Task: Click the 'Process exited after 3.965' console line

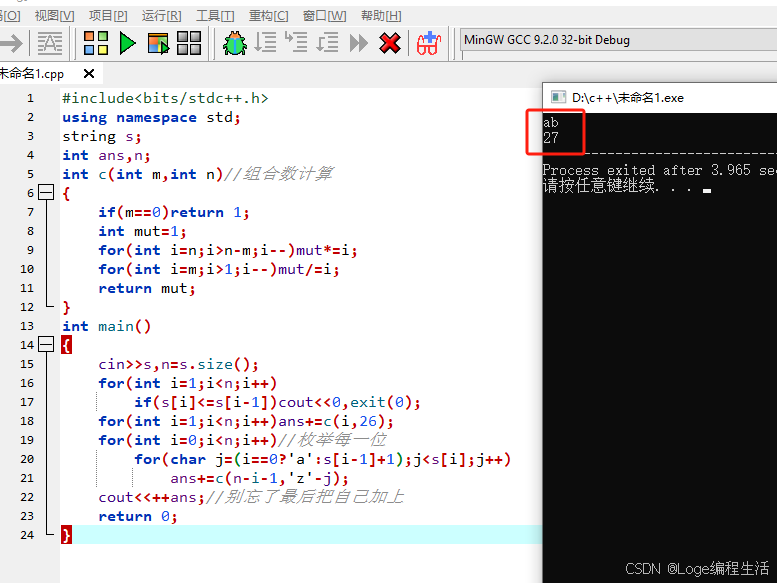Action: 660,170
